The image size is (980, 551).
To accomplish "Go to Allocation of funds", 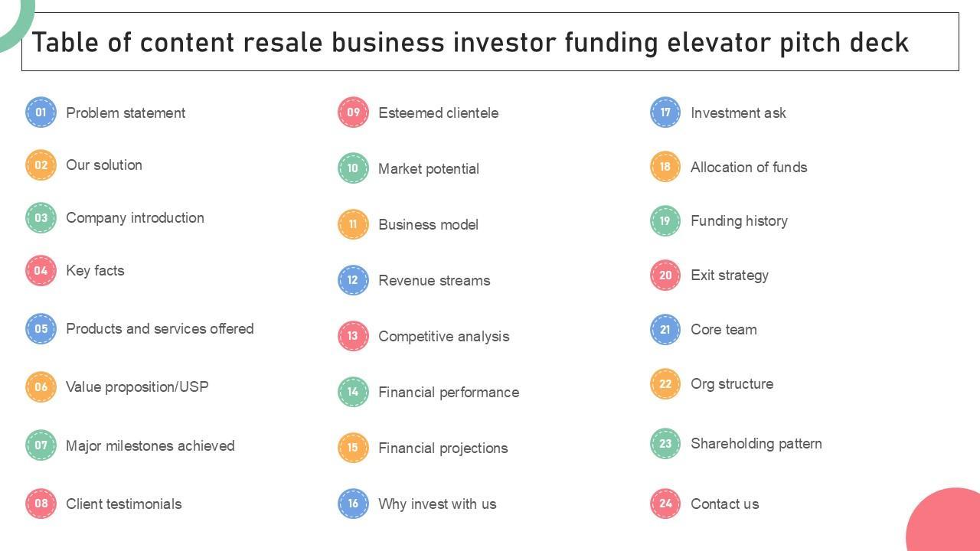I will pos(748,168).
